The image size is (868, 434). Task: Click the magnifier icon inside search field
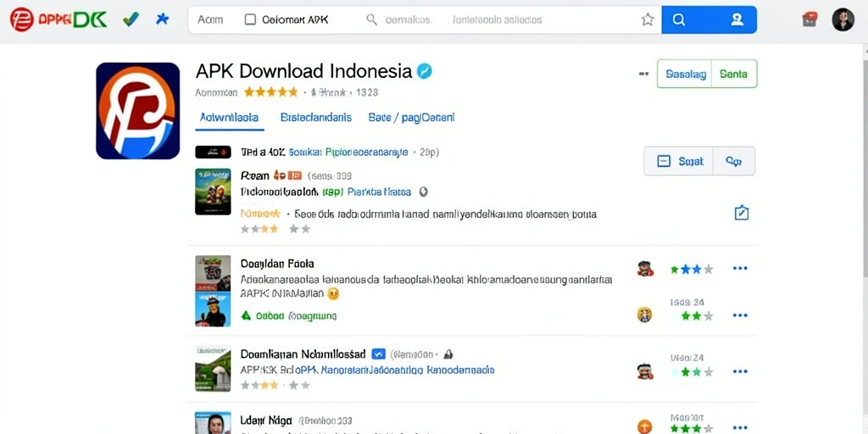[x=372, y=19]
